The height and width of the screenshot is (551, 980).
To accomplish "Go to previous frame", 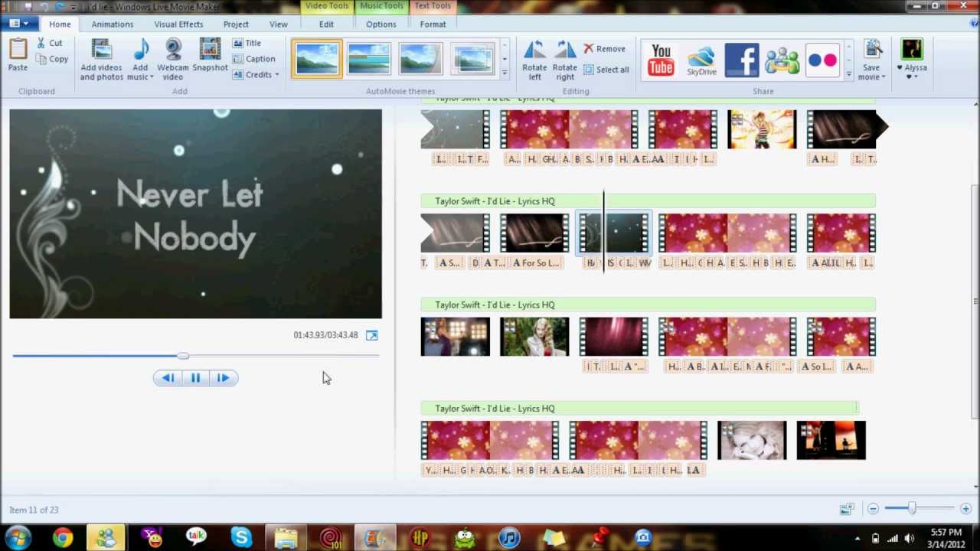I will tap(168, 377).
